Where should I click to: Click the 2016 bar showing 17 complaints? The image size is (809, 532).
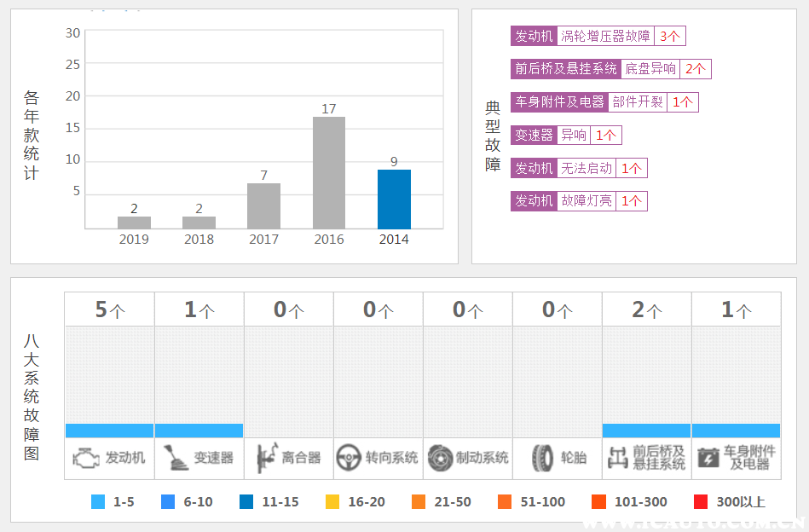[x=329, y=172]
